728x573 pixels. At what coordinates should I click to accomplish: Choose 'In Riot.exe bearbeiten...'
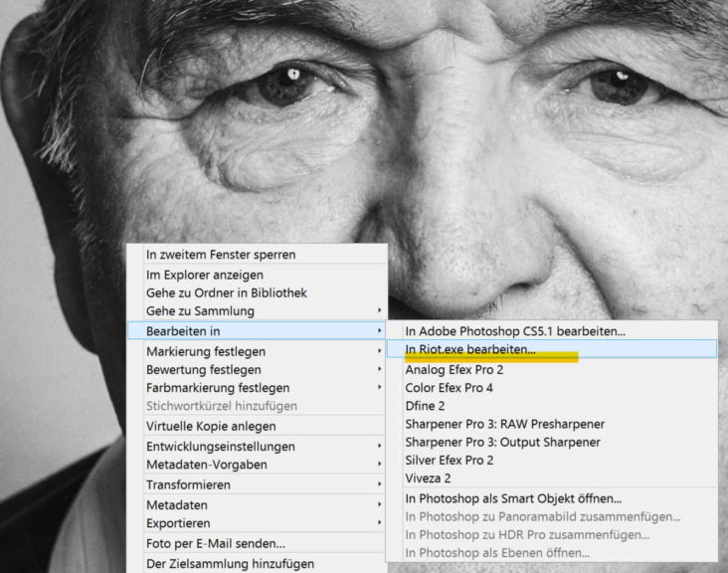point(552,349)
